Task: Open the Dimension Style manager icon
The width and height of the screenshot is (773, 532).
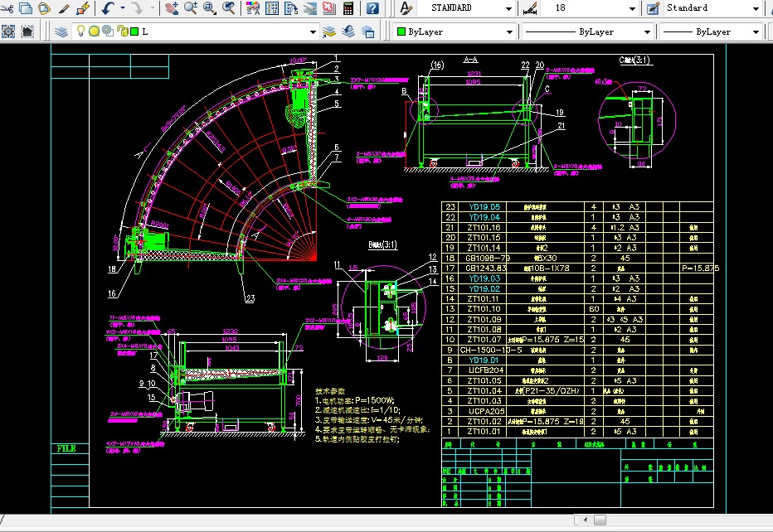Action: pos(530,8)
